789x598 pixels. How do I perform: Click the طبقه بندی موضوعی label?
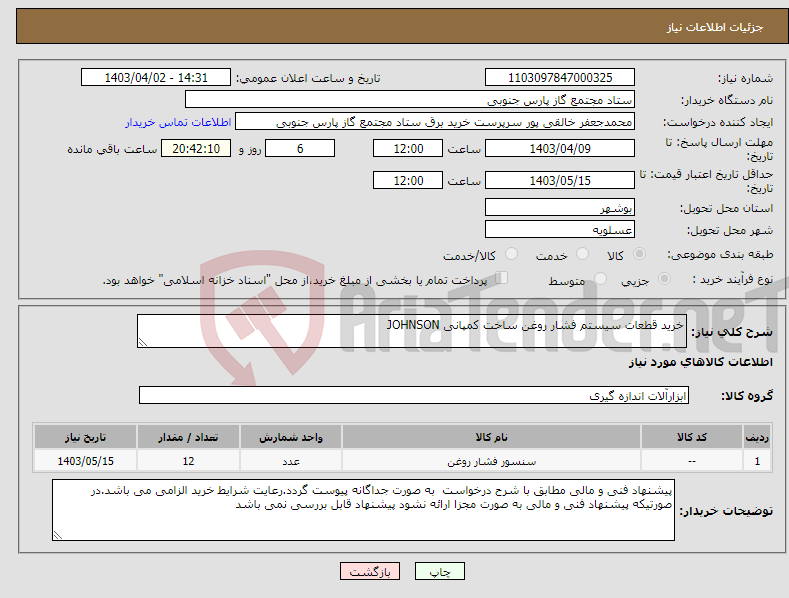pyautogui.click(x=720, y=255)
